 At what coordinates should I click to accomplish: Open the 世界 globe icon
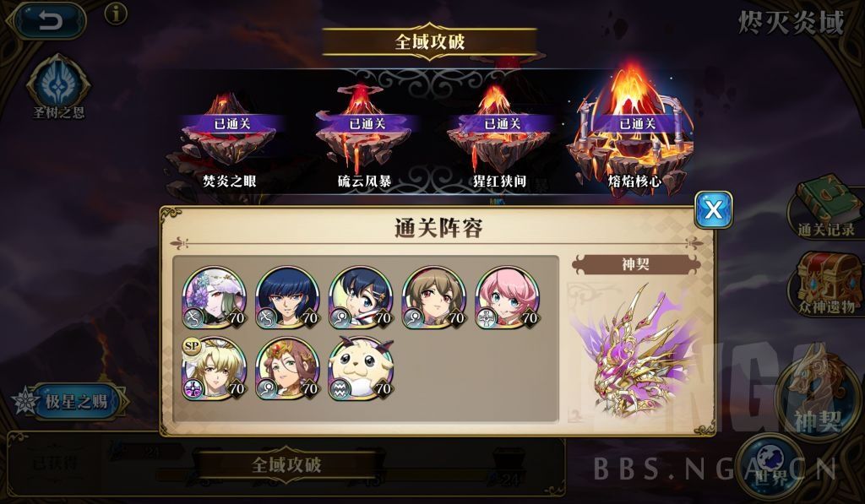click(772, 466)
